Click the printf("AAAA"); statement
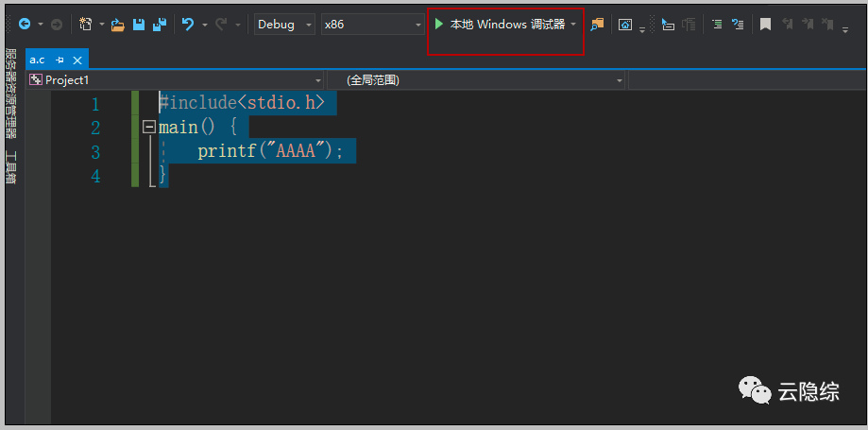The height and width of the screenshot is (430, 868). [x=271, y=151]
